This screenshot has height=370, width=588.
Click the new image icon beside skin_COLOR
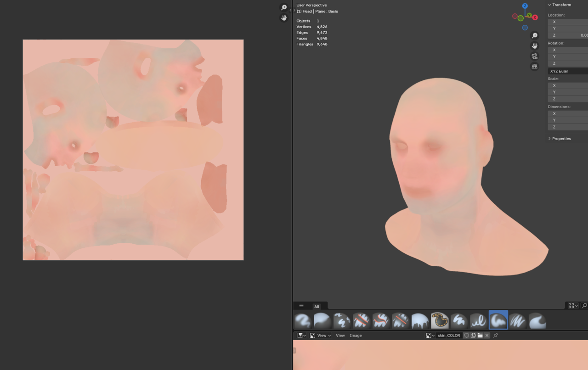(473, 336)
